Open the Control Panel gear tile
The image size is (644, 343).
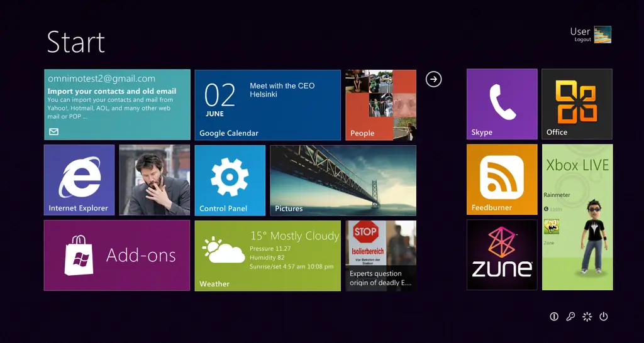230,180
